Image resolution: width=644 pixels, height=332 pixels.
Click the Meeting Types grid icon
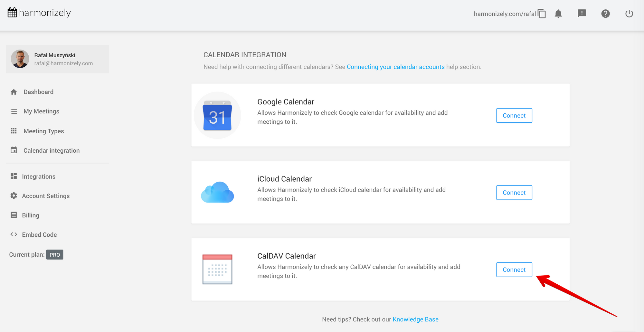click(x=14, y=131)
